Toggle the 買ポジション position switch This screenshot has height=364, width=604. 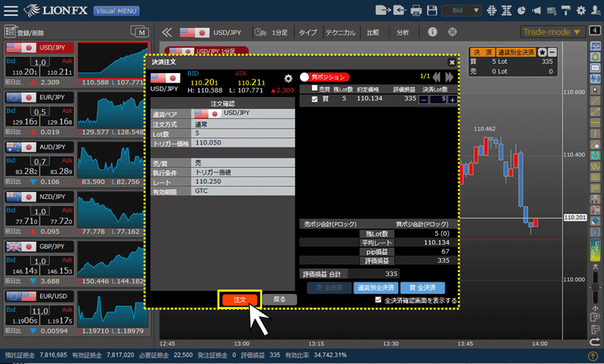[x=324, y=77]
